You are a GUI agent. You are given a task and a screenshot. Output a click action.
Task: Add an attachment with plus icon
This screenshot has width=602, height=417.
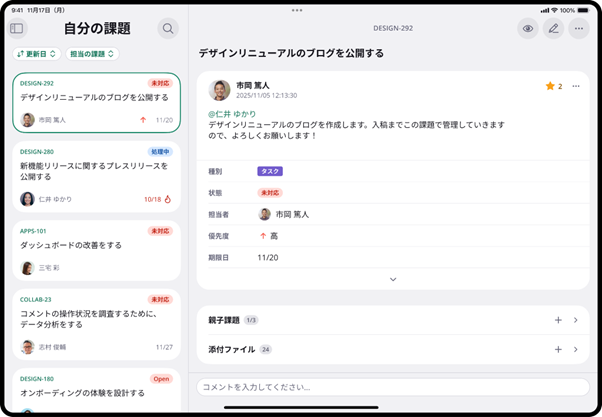coord(558,350)
